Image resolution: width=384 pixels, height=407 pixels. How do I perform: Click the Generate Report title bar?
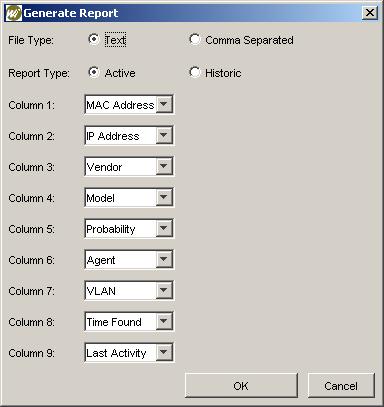pos(192,13)
